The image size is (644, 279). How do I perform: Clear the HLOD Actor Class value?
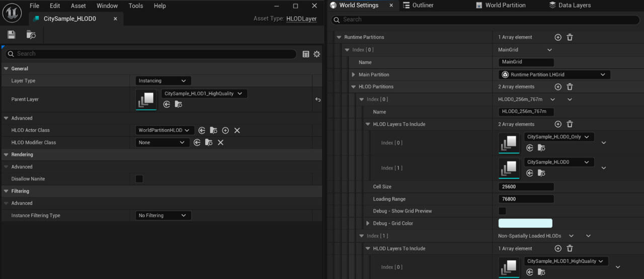pos(237,130)
